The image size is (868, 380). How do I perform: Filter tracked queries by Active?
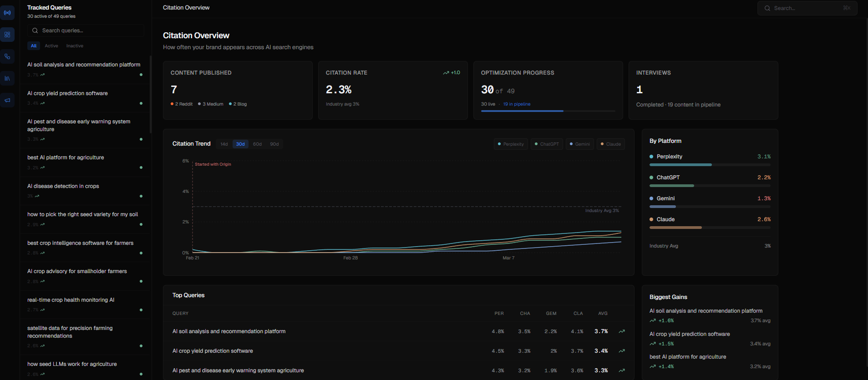(51, 46)
